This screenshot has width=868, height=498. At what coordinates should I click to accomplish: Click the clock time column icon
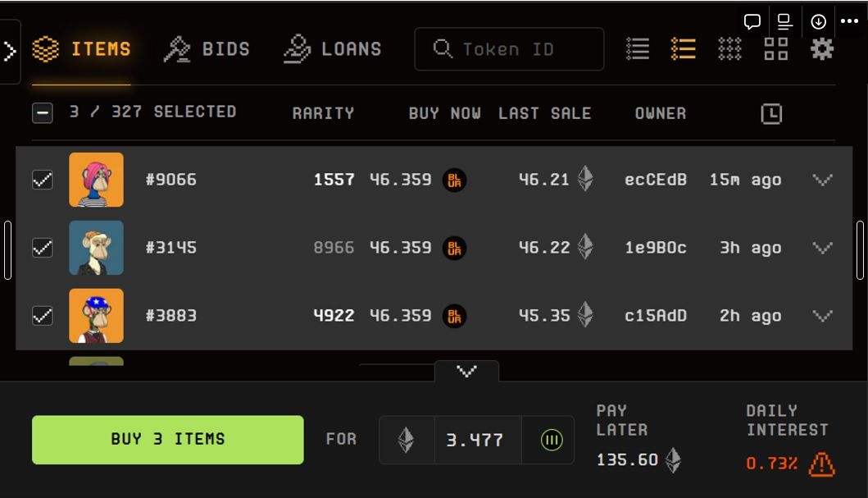click(771, 114)
